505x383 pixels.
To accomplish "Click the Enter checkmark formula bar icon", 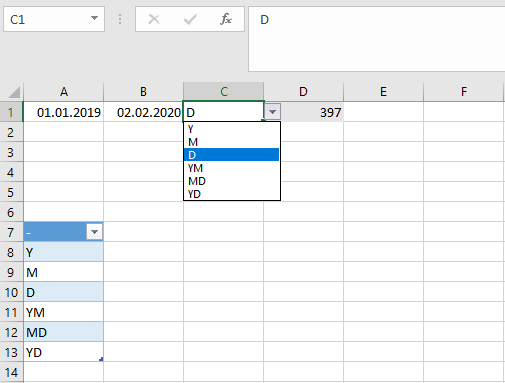I will 190,19.
